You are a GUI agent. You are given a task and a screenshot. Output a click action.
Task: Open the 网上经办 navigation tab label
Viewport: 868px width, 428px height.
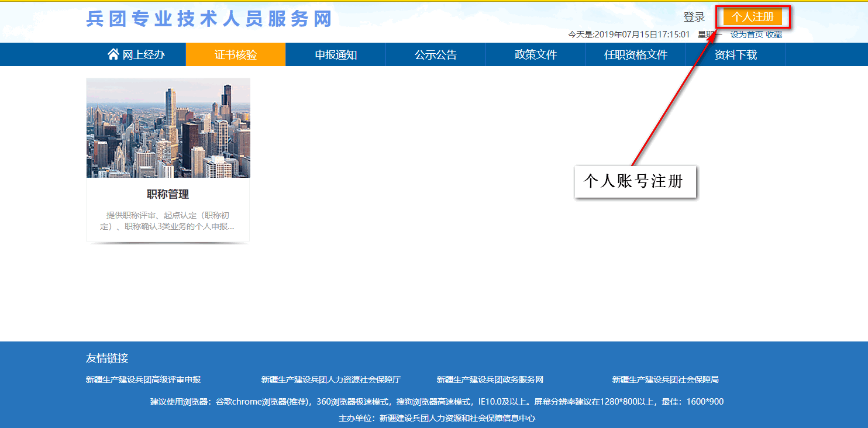click(143, 55)
